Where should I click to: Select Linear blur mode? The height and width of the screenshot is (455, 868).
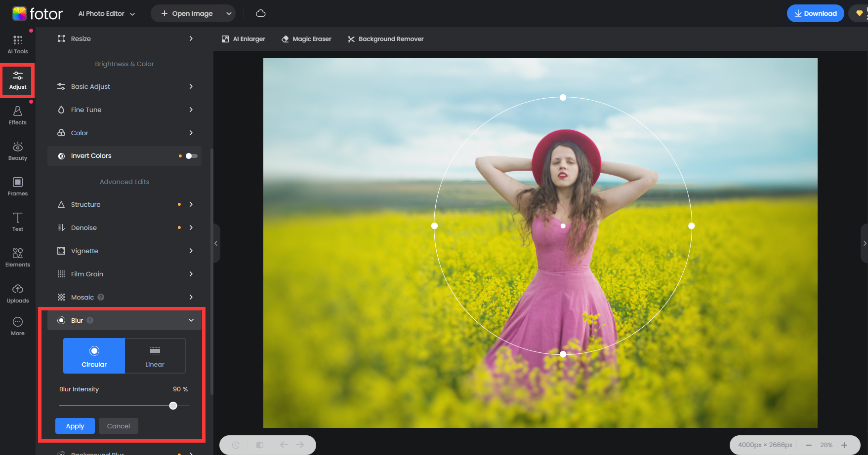[x=155, y=356]
